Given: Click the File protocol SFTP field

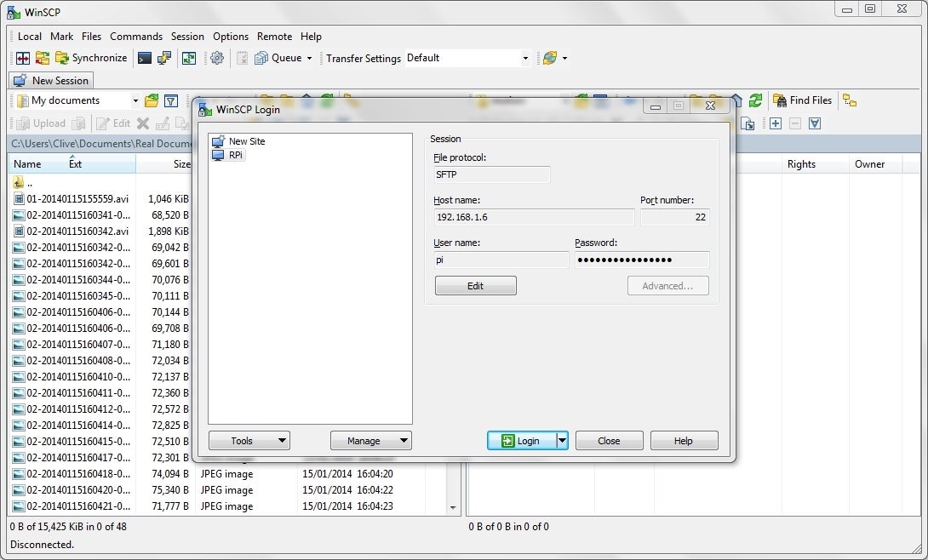Looking at the screenshot, I should coord(492,174).
